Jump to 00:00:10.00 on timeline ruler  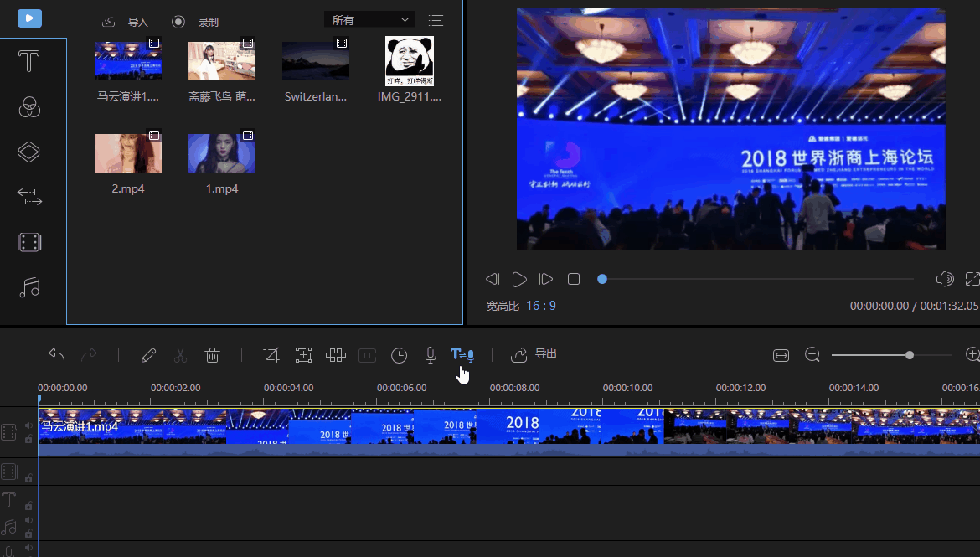coord(627,388)
